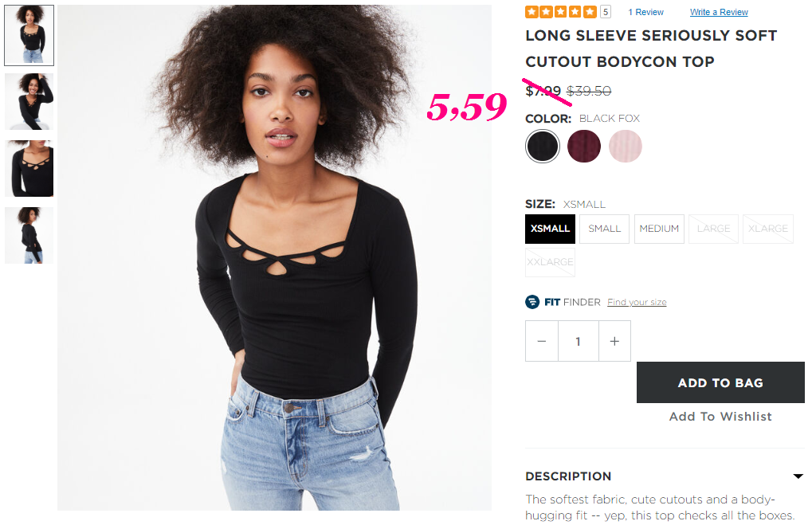
Task: Select the burgundy color swatch
Action: pyautogui.click(x=583, y=146)
